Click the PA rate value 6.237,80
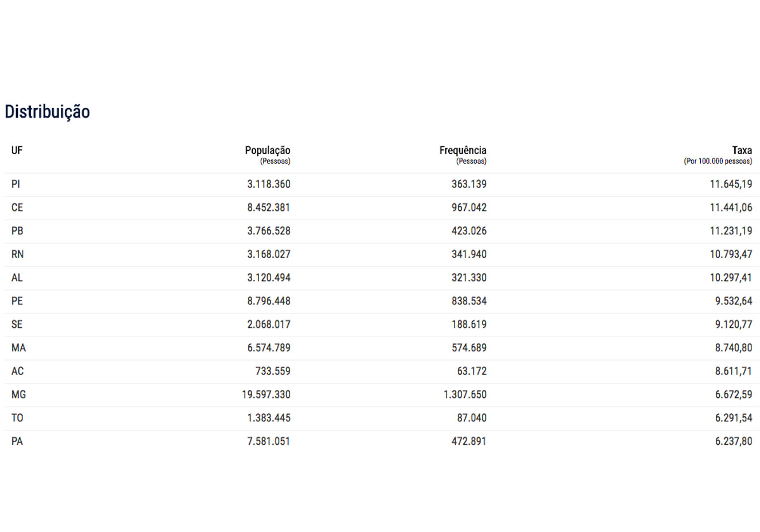The image size is (760, 532). point(733,441)
